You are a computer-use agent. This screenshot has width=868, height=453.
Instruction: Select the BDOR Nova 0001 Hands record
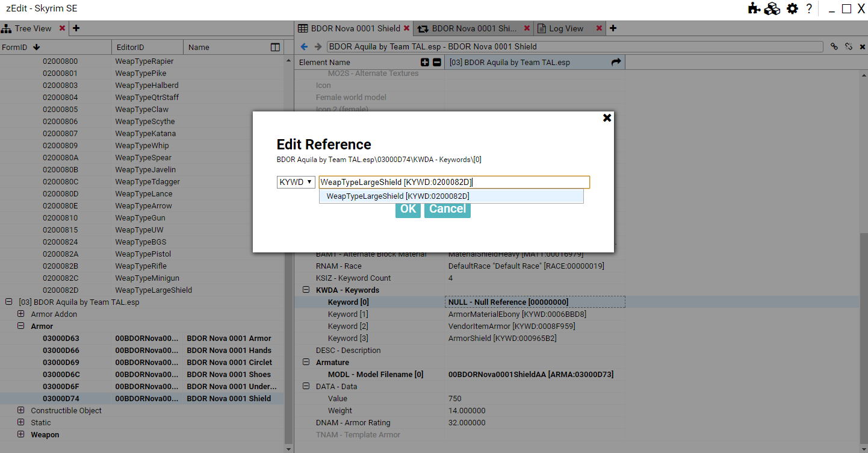[142, 350]
